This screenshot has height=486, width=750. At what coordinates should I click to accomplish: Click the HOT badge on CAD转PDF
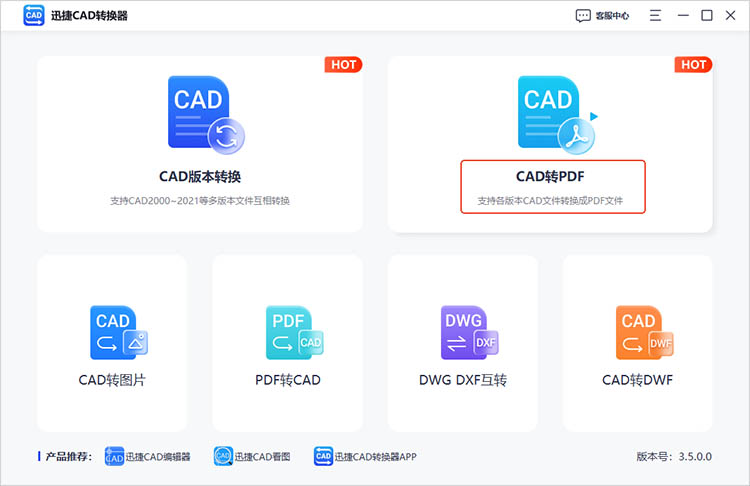point(694,65)
